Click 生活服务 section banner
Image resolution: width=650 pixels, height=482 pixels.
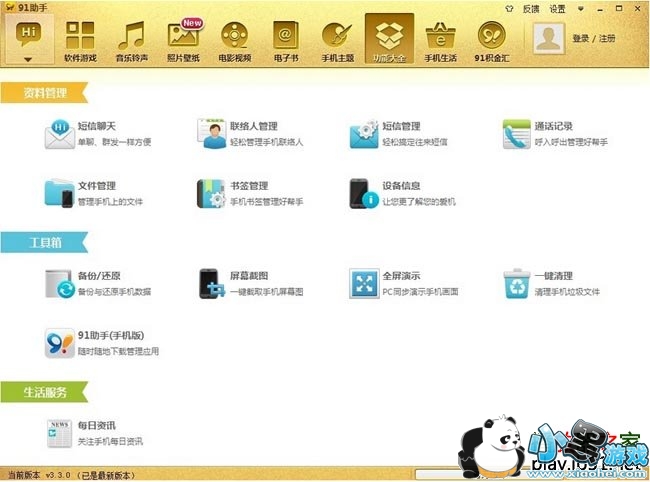44,392
